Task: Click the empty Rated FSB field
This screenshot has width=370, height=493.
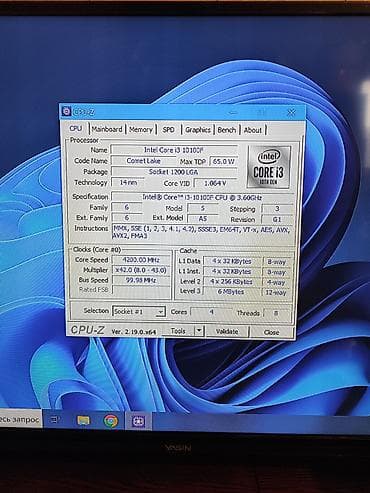Action: tap(141, 290)
